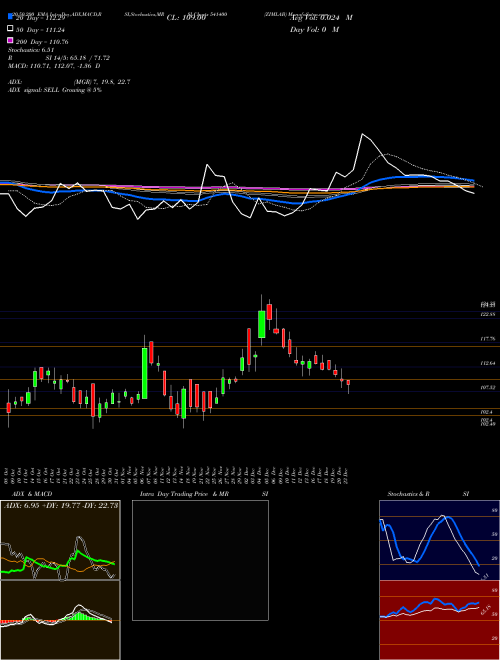Click 'ADX signal: SELL Growing @ 5%' text
This screenshot has width=500, height=660.
(x=55, y=90)
